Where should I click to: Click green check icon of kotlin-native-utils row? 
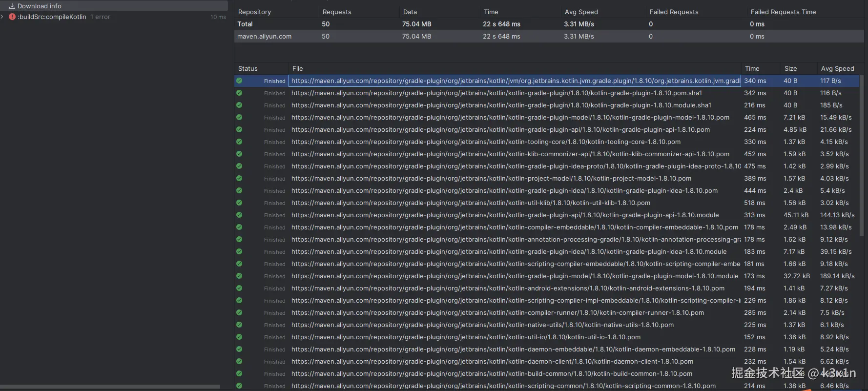tap(239, 325)
